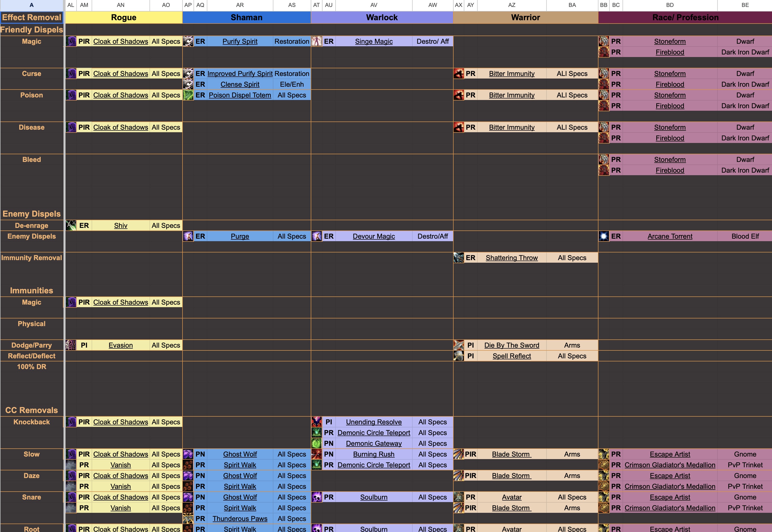Select the Reflect/Deflect row label
The image size is (772, 532).
31,356
